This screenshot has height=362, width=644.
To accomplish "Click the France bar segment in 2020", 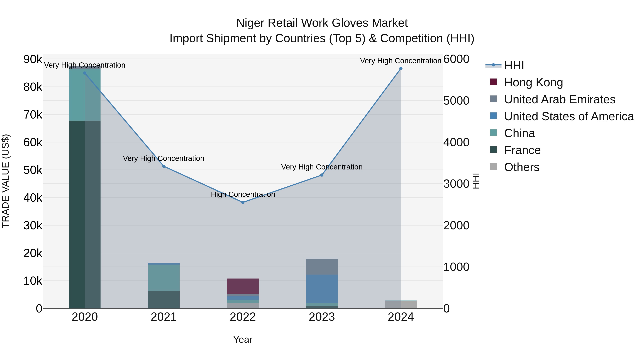I will 85,214.
